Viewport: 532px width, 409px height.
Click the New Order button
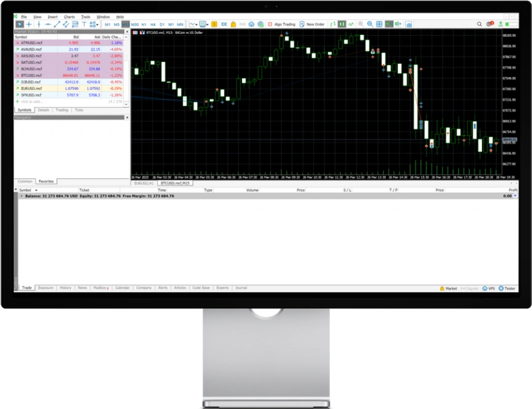tap(312, 24)
